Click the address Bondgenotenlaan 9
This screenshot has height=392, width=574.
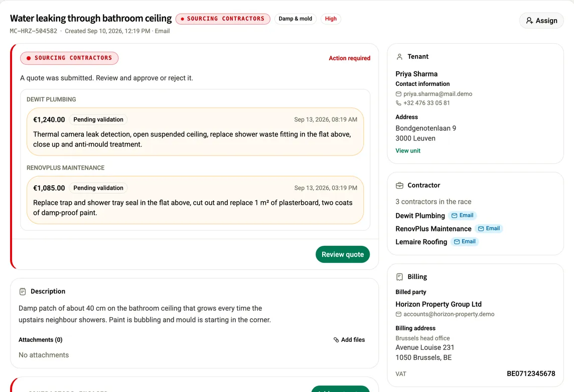coord(425,128)
